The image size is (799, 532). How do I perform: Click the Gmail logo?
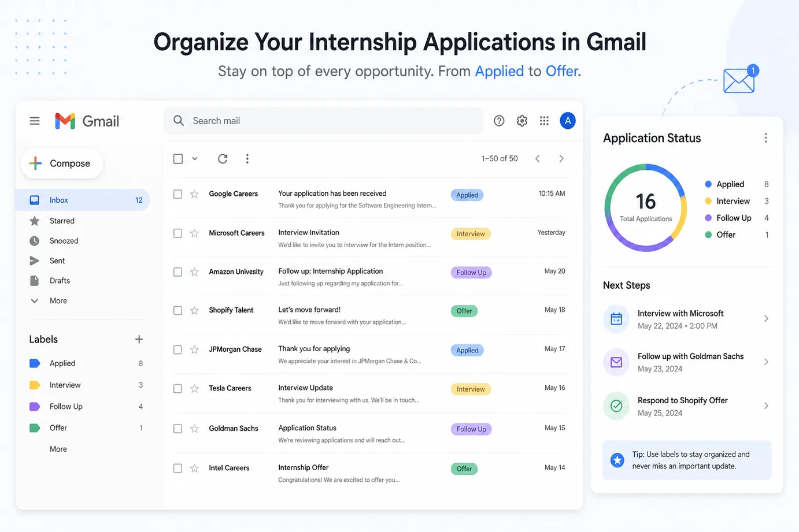click(x=87, y=121)
